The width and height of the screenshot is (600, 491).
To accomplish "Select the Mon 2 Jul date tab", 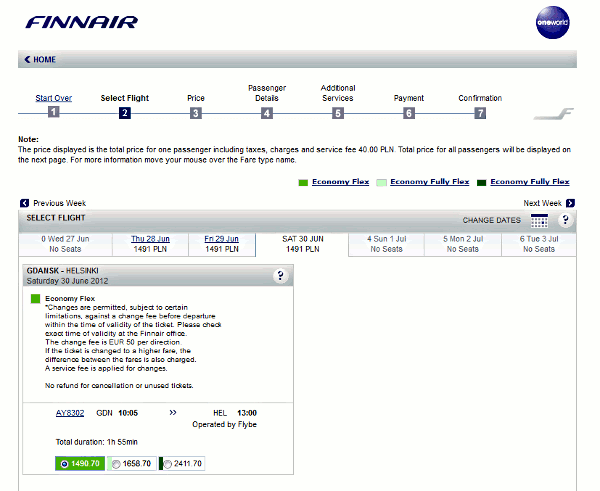I will [463, 244].
